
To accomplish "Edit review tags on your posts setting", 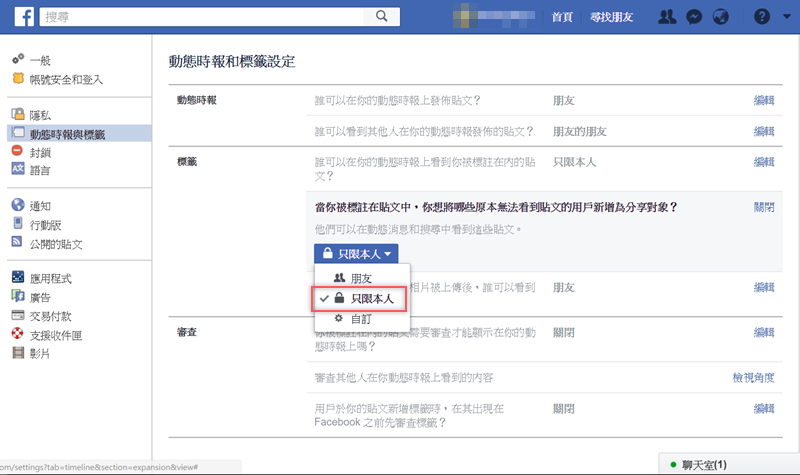I will 764,409.
